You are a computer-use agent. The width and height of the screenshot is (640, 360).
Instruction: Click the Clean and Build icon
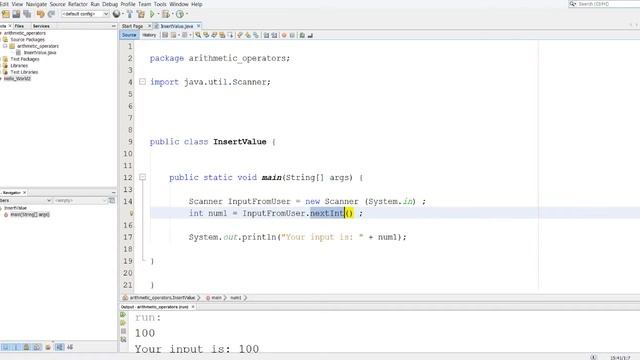click(141, 14)
